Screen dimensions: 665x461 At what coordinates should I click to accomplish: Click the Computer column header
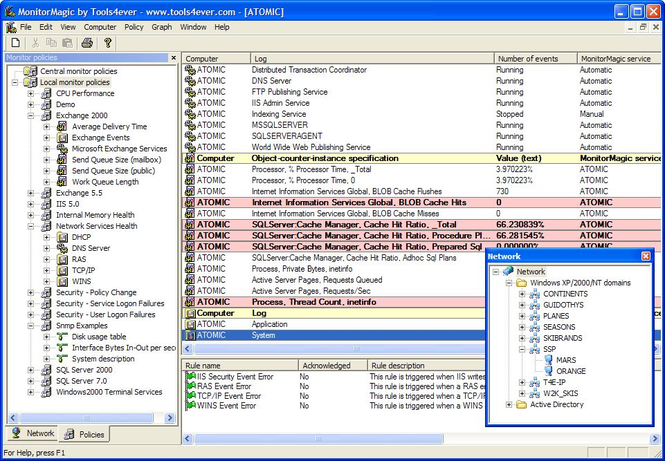pyautogui.click(x=216, y=59)
